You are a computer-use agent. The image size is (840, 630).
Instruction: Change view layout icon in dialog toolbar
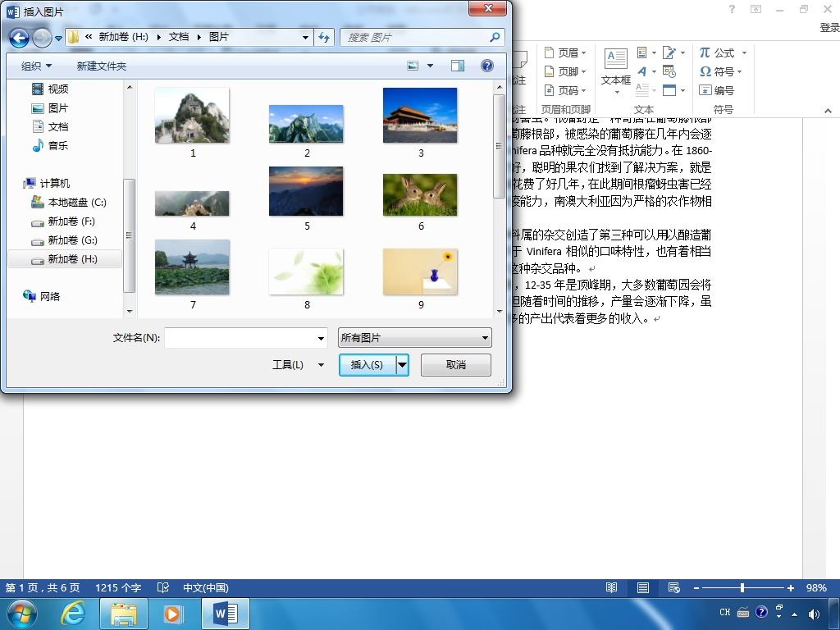coord(413,66)
